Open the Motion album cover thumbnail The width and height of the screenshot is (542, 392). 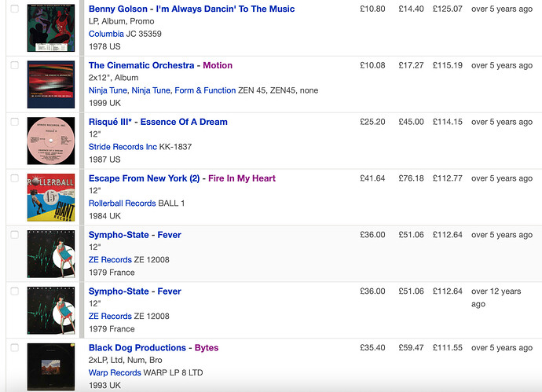[x=51, y=84]
